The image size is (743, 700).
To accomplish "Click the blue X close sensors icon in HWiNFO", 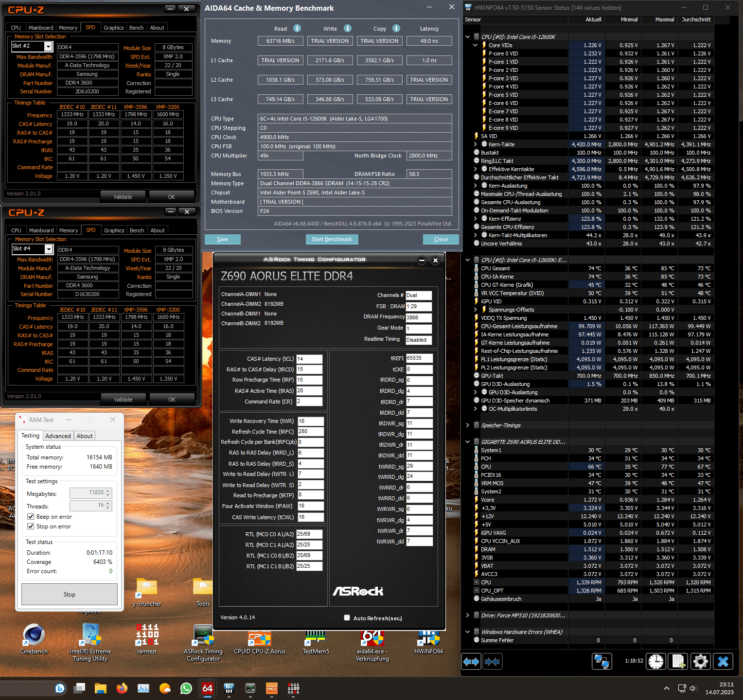I will (723, 662).
